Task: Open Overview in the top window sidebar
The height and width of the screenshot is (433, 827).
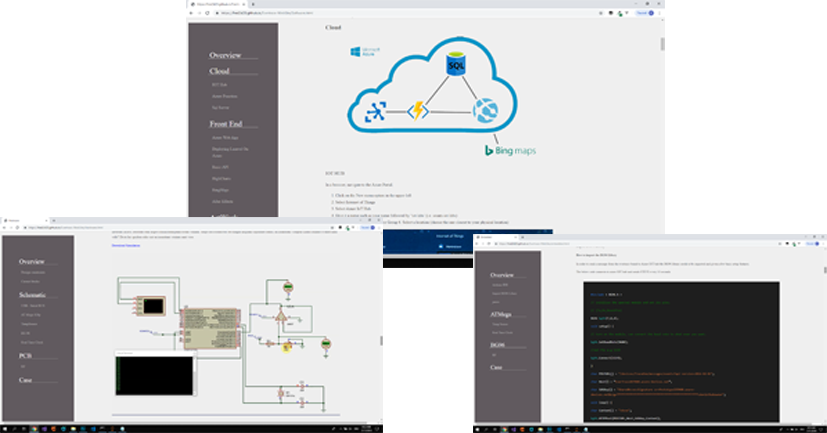Action: 225,55
